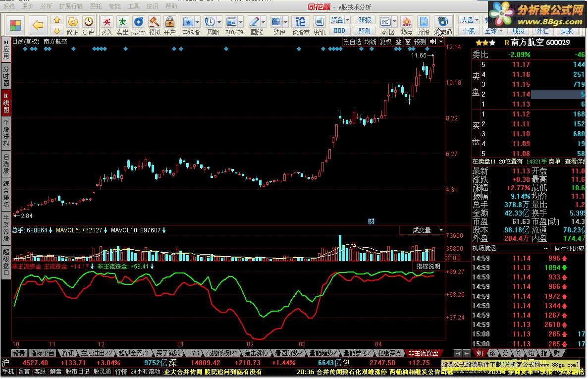Screen dimensions: 588x379
Task: Expand the 自选股 dropdown arrow
Action: [198, 22]
